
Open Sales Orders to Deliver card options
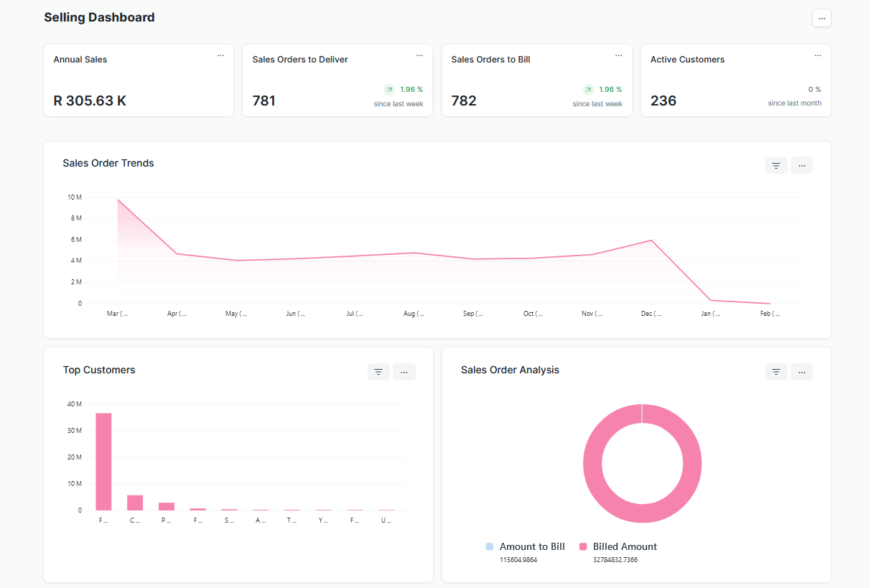click(x=419, y=55)
